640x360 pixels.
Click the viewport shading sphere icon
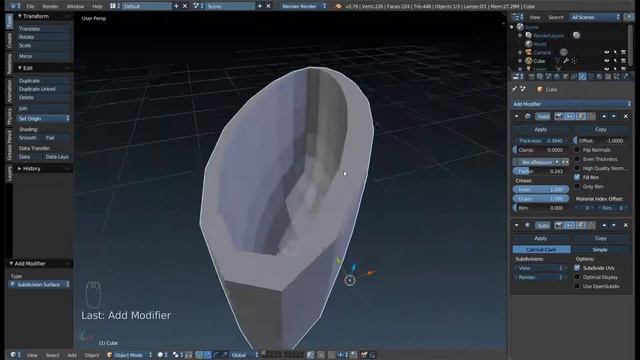[x=160, y=355]
